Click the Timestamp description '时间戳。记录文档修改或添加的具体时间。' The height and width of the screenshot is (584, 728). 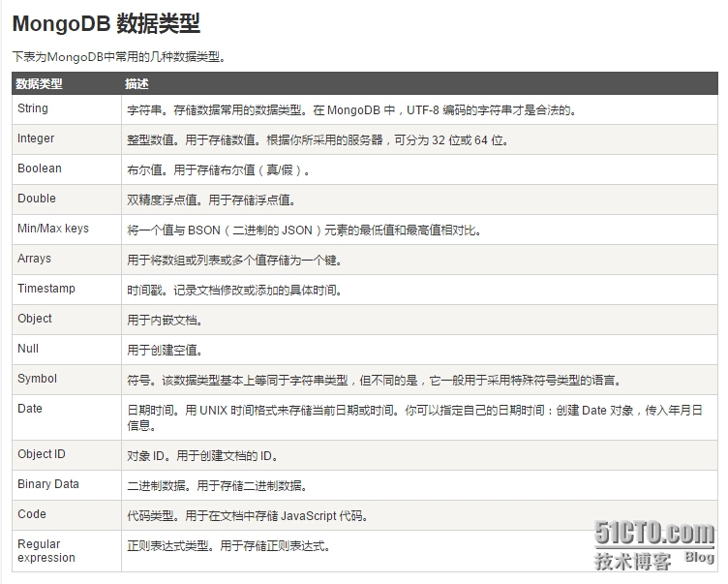(234, 290)
